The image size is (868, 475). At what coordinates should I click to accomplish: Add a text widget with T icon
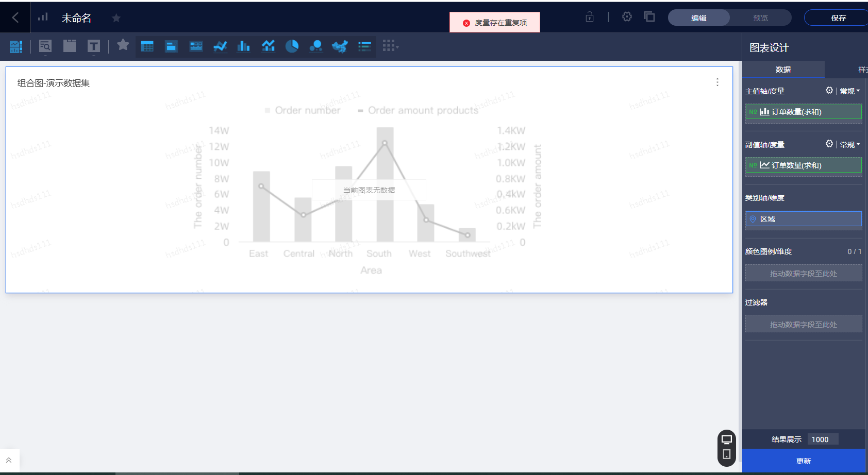coord(93,46)
